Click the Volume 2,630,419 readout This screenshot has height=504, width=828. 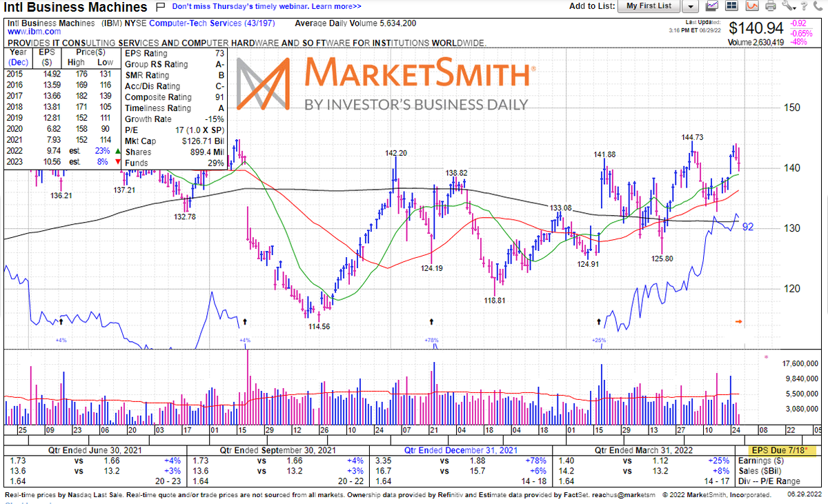[756, 43]
